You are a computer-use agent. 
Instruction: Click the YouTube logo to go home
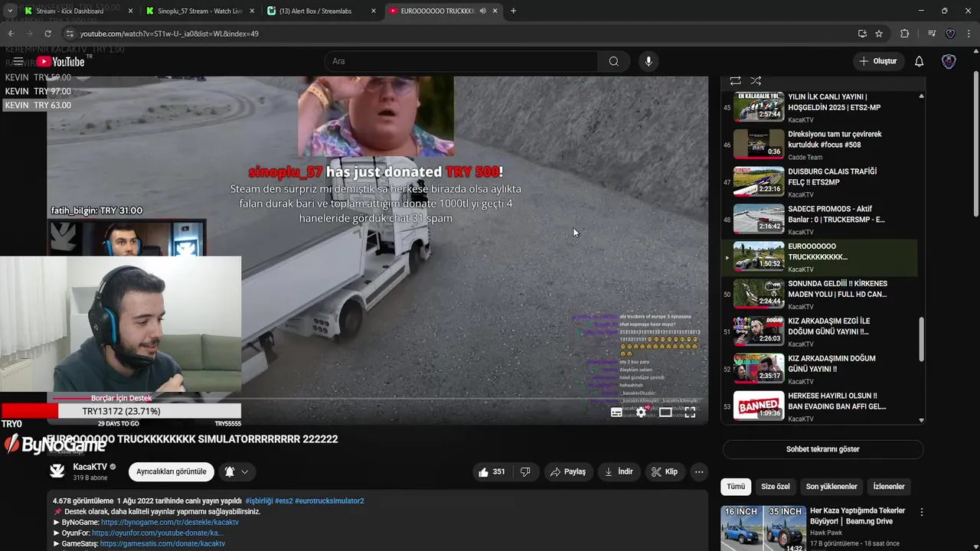(x=61, y=61)
